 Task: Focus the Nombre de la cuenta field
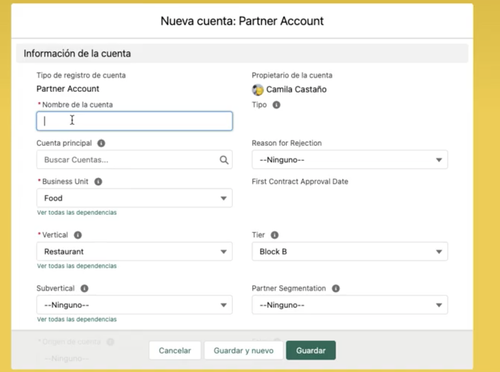coord(134,121)
